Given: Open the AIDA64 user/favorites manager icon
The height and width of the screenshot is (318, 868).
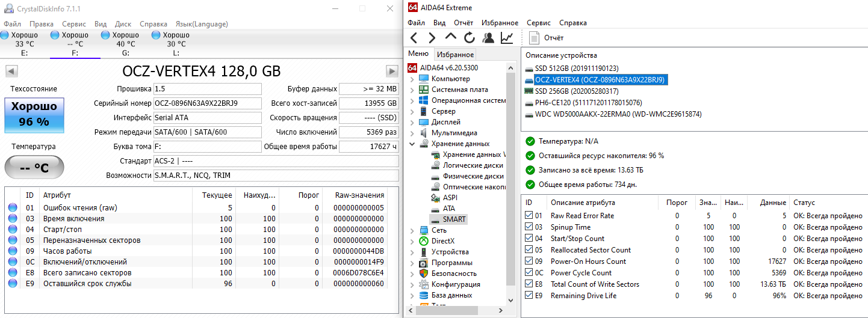Looking at the screenshot, I should click(488, 38).
